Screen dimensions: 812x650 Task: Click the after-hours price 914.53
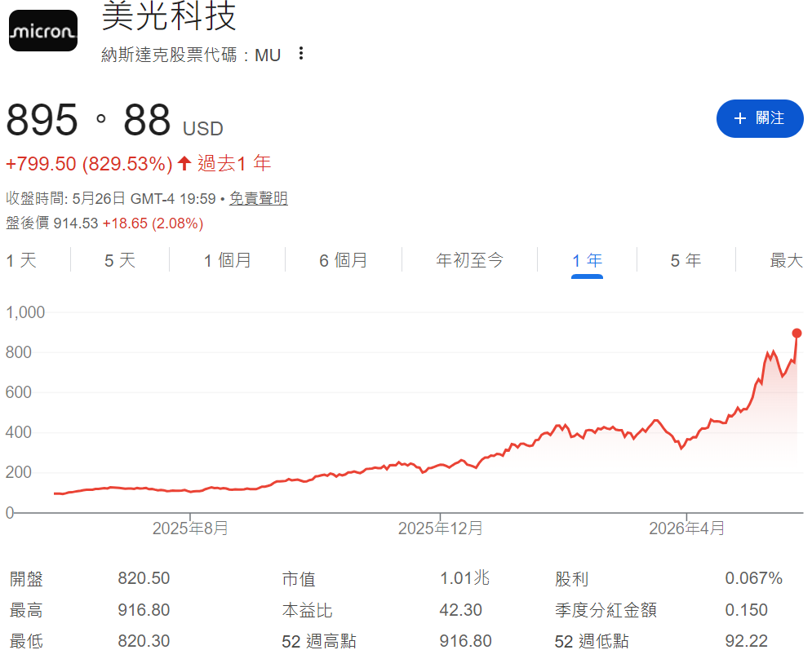coord(76,223)
